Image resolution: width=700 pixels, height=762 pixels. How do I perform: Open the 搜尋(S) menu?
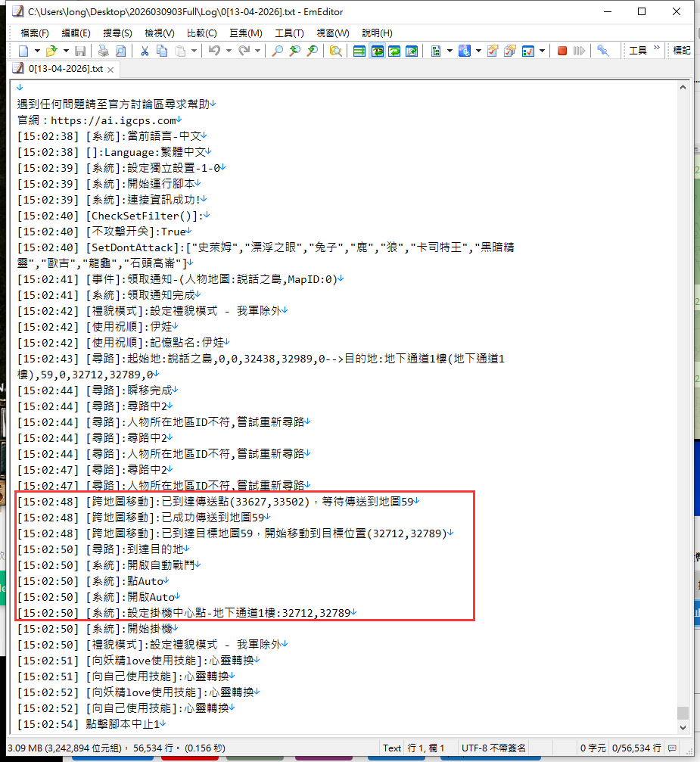tap(117, 33)
